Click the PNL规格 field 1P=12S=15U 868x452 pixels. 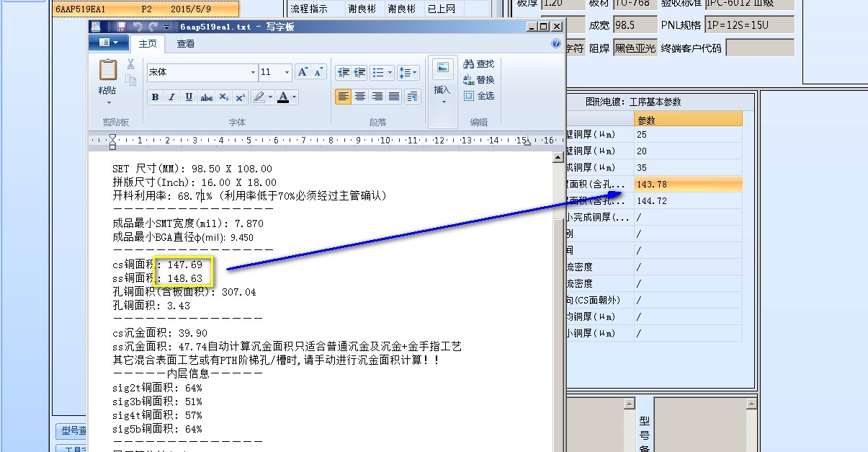[749, 25]
